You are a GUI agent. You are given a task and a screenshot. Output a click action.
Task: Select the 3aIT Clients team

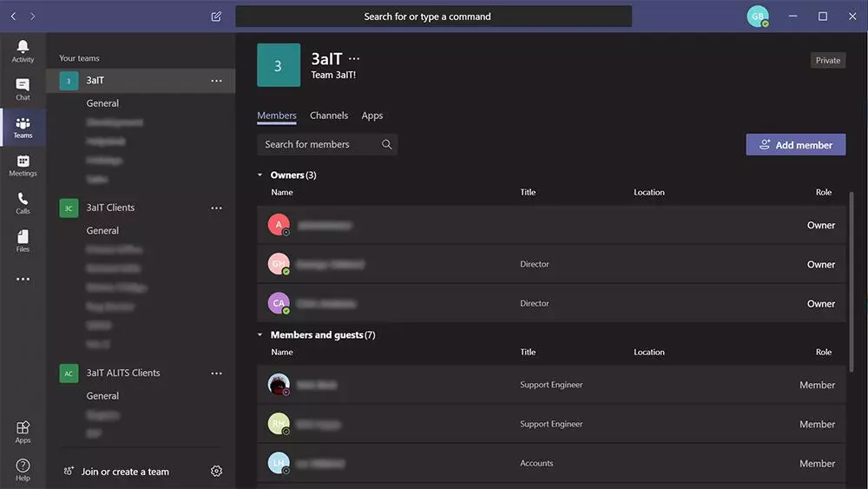(110, 208)
